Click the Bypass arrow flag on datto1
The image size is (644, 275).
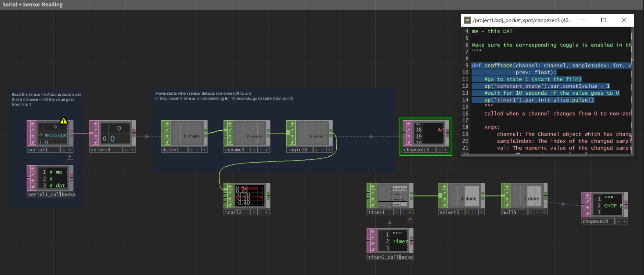167,136
